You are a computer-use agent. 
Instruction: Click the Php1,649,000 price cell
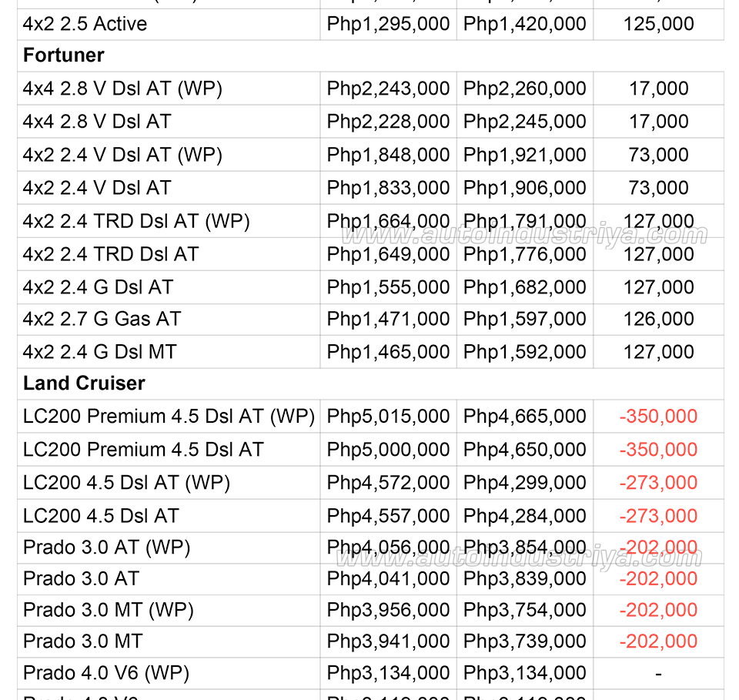pos(388,254)
